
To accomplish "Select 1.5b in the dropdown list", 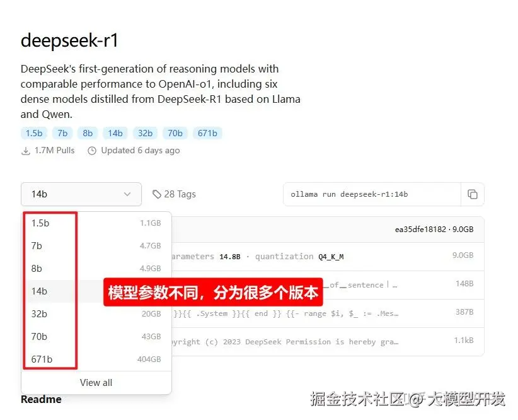I will [96, 223].
